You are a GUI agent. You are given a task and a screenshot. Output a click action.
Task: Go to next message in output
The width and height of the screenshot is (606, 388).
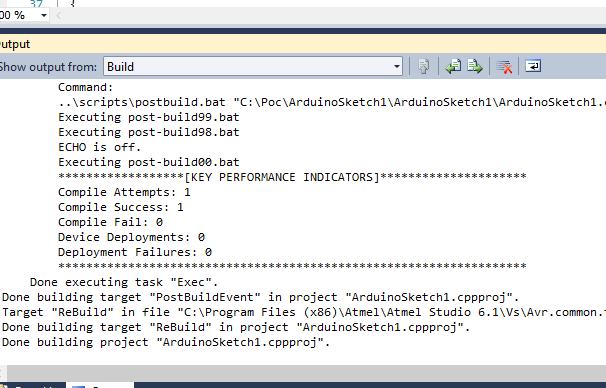click(x=475, y=66)
